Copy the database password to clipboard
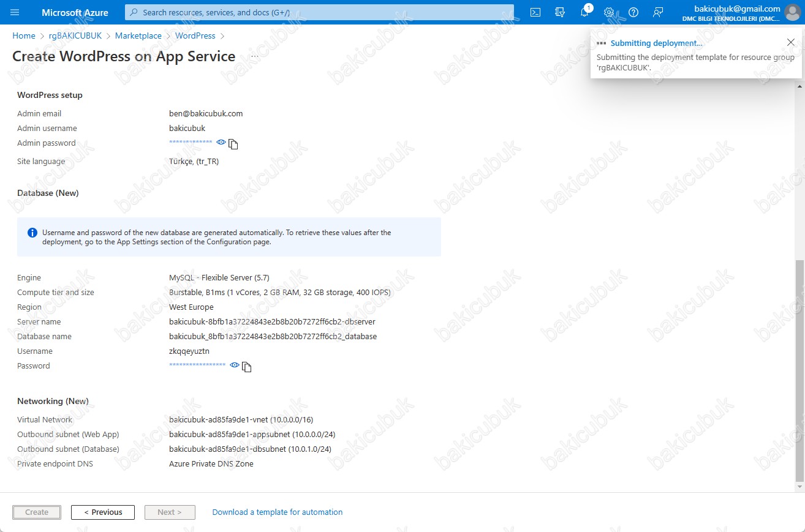805x532 pixels. coord(246,367)
